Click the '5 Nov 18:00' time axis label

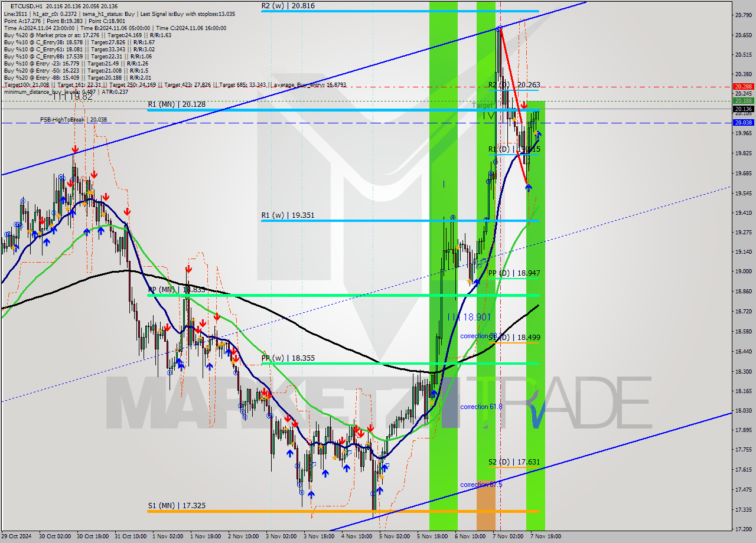432,537
